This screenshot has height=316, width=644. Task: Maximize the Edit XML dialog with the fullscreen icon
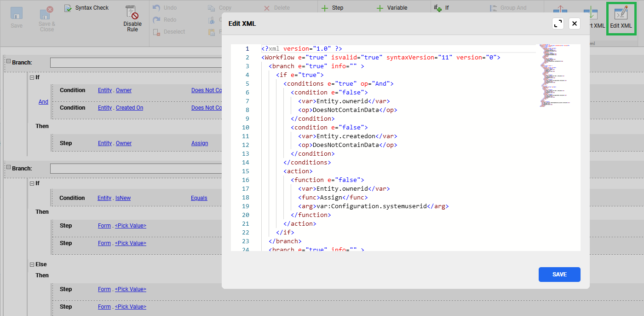tap(558, 23)
